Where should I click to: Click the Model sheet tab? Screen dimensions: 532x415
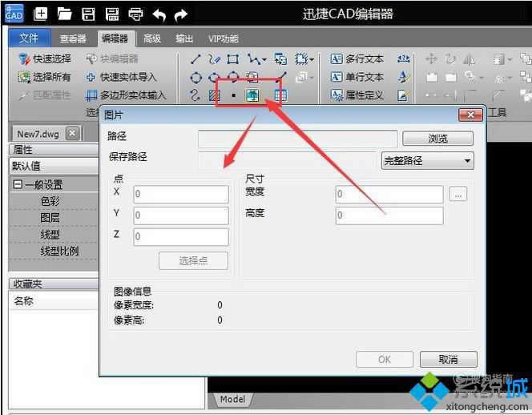[x=232, y=400]
